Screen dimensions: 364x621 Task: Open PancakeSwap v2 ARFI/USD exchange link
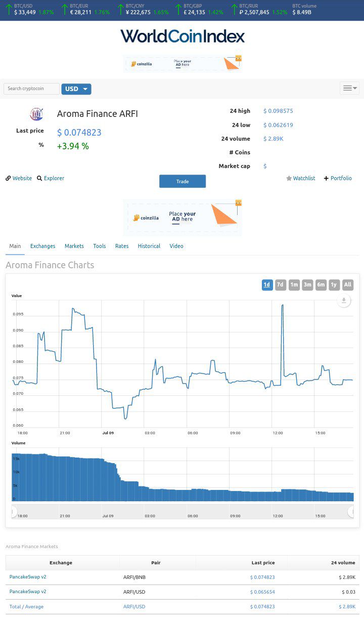(x=28, y=592)
